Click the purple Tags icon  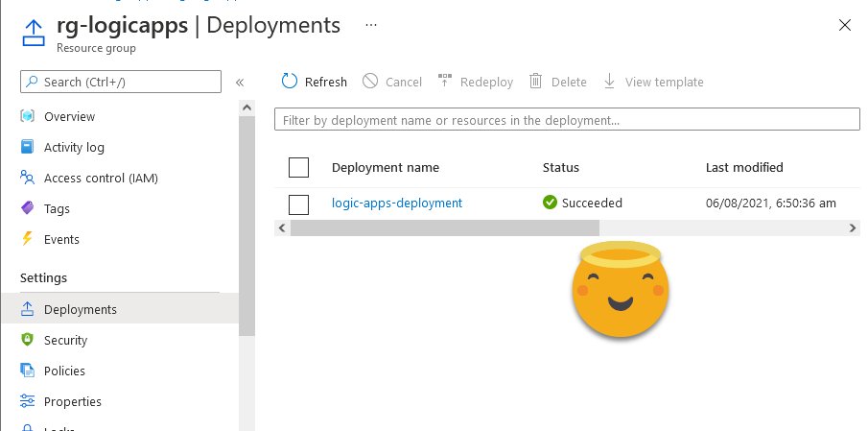coord(27,208)
